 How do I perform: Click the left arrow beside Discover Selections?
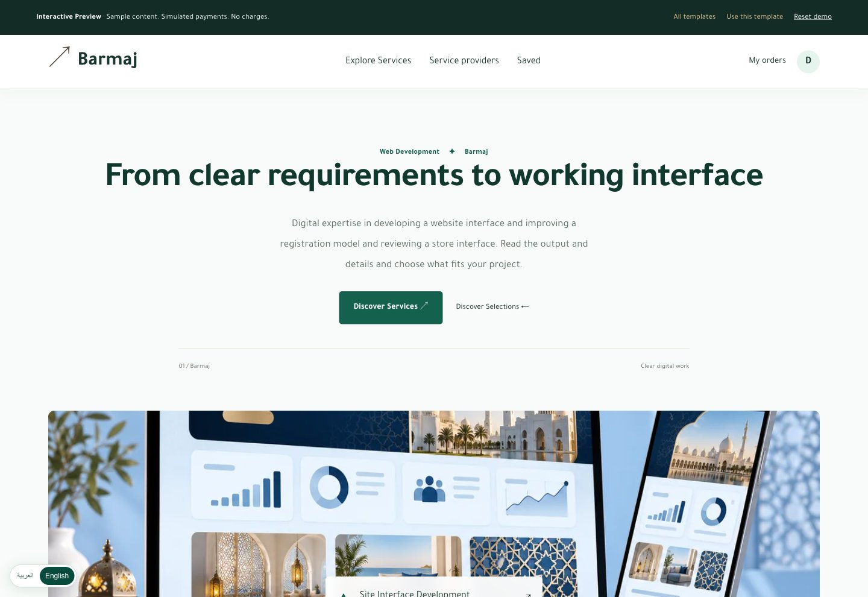(525, 306)
